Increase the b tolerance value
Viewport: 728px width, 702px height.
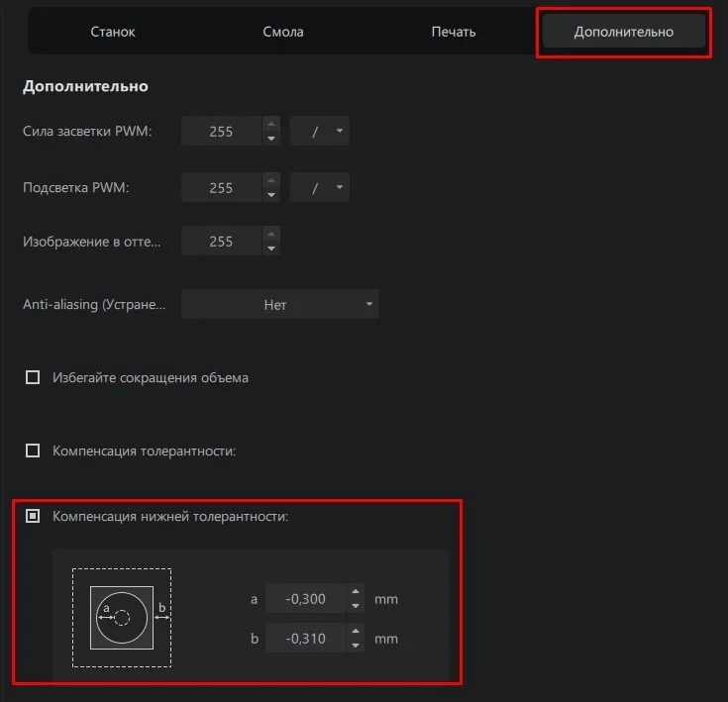(356, 631)
